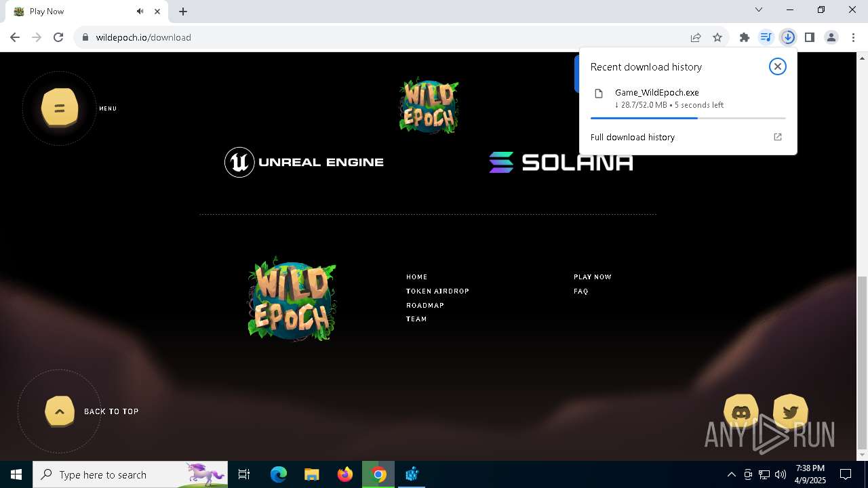Screen dimensions: 868x488
Task: Close the Play Now tab
Action: pyautogui.click(x=157, y=12)
